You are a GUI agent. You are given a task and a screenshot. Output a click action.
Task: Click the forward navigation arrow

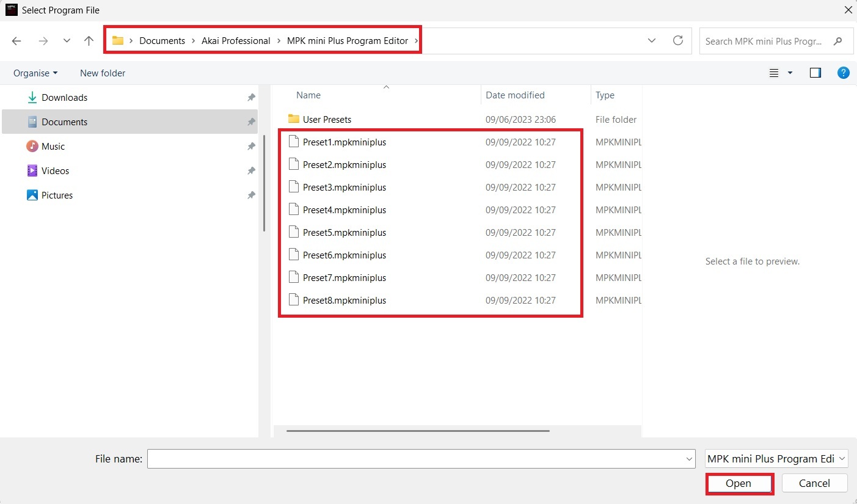[43, 41]
